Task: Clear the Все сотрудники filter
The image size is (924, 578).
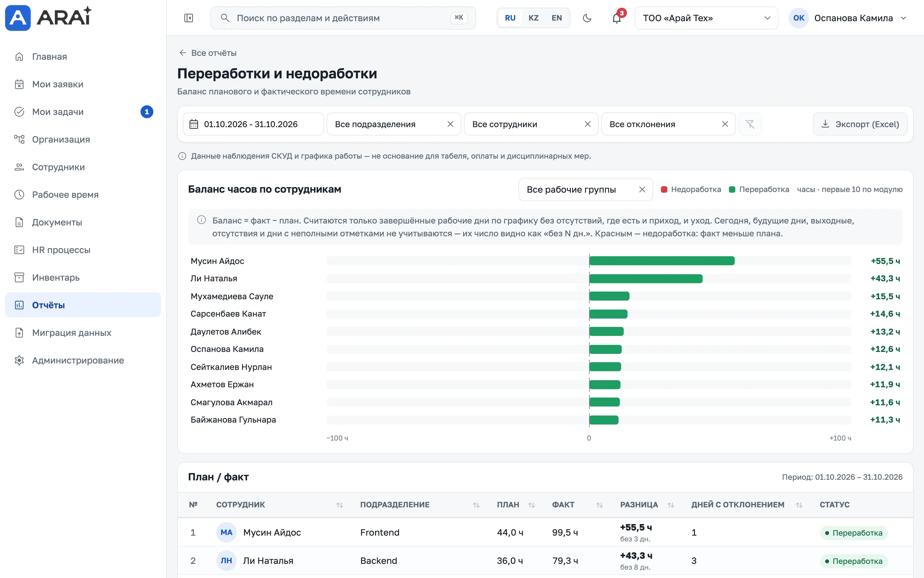Action: point(588,124)
